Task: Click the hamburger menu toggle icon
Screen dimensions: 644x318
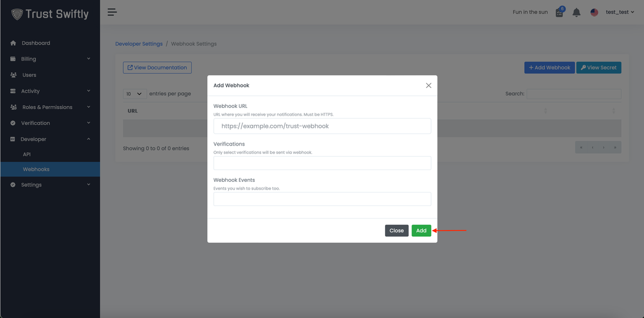Action: tap(112, 12)
